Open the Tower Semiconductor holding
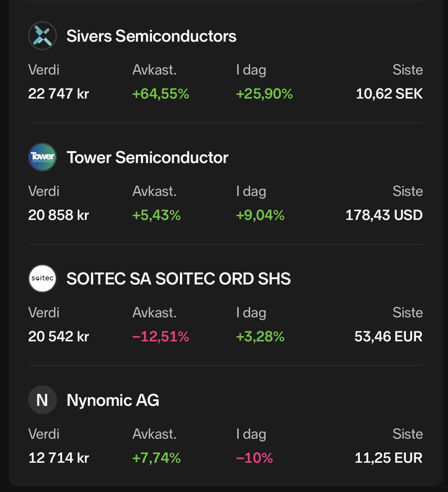This screenshot has width=448, height=492. click(x=147, y=157)
